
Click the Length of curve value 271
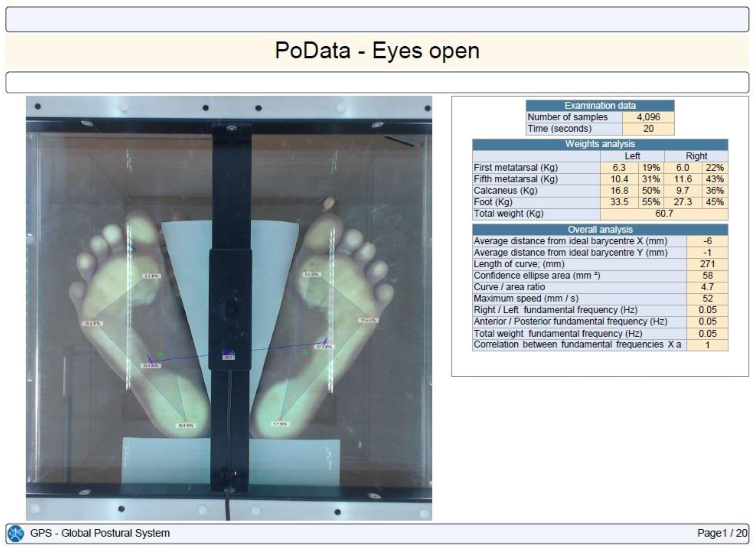pyautogui.click(x=707, y=264)
